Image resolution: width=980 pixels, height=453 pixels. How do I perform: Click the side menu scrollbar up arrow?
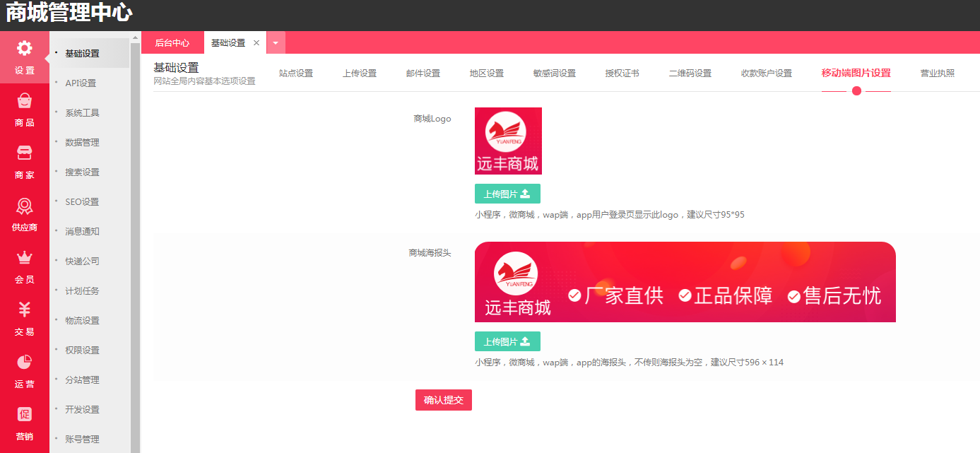click(136, 37)
